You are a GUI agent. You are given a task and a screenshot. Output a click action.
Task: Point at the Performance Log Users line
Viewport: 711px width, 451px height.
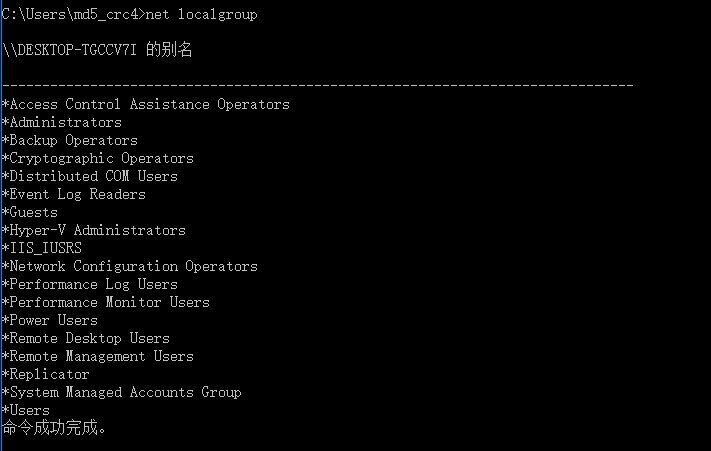coord(90,284)
